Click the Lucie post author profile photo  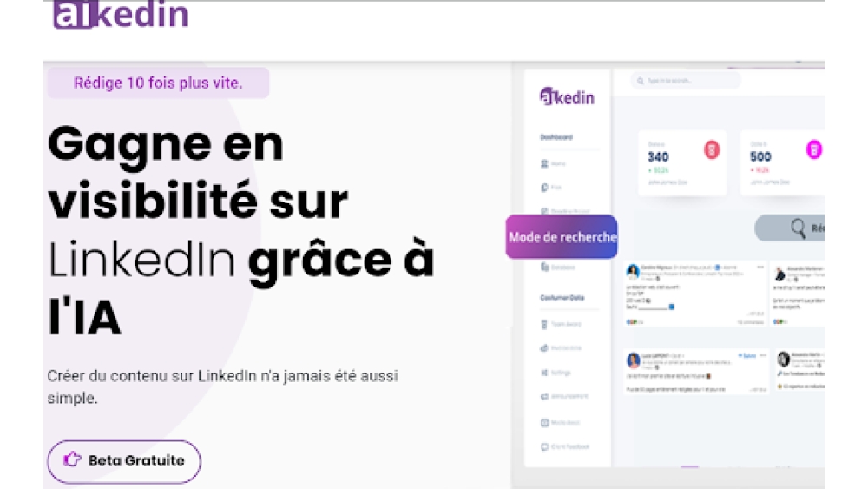(634, 360)
